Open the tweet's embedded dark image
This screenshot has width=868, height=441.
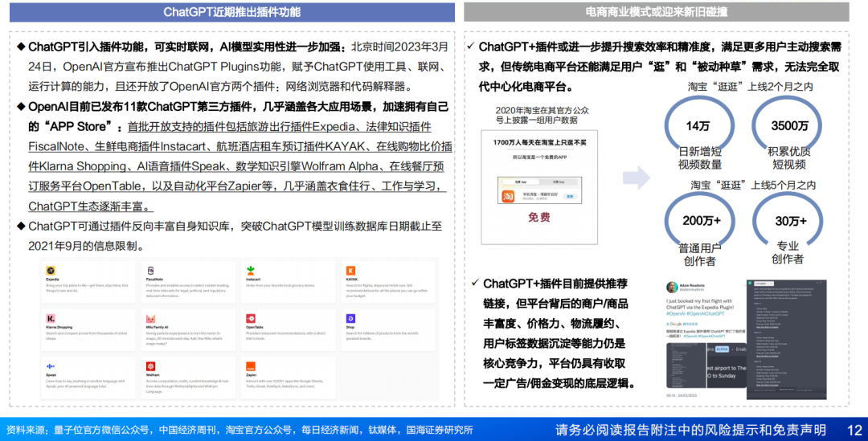pos(706,365)
